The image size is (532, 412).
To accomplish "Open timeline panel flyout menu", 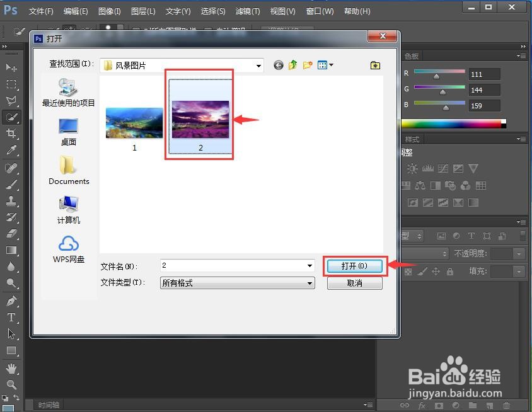I will click(368, 404).
